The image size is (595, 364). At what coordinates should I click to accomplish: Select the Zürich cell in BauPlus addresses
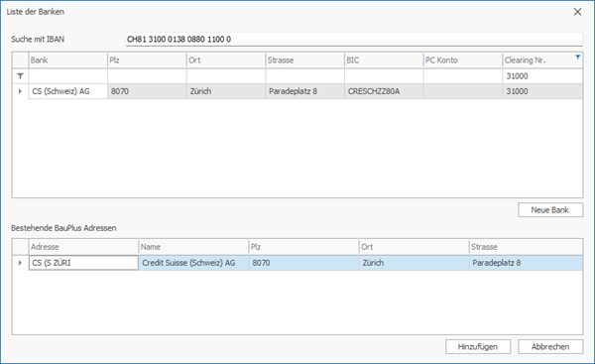click(x=414, y=263)
